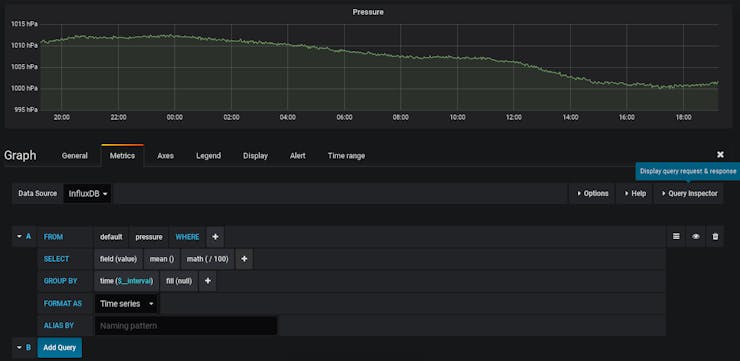Switch to the Metrics tab
Screen dimensions: 740x361
point(122,156)
